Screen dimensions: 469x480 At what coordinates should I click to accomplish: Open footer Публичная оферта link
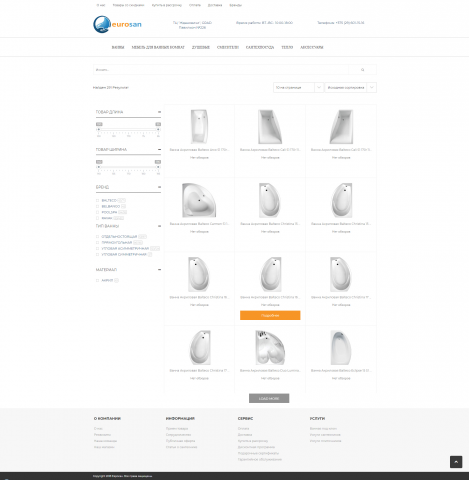(180, 441)
